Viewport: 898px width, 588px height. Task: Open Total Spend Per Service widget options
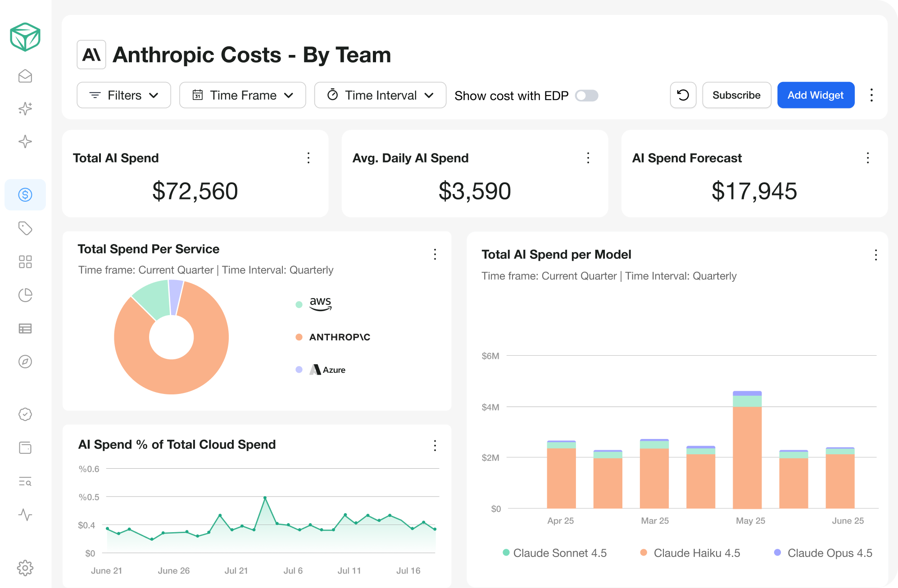tap(435, 254)
